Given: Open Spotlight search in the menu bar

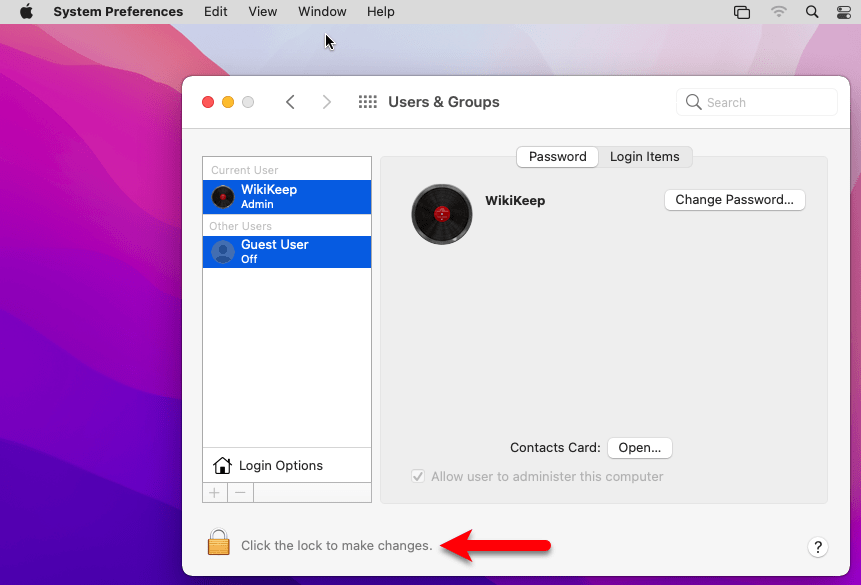Looking at the screenshot, I should tap(812, 12).
